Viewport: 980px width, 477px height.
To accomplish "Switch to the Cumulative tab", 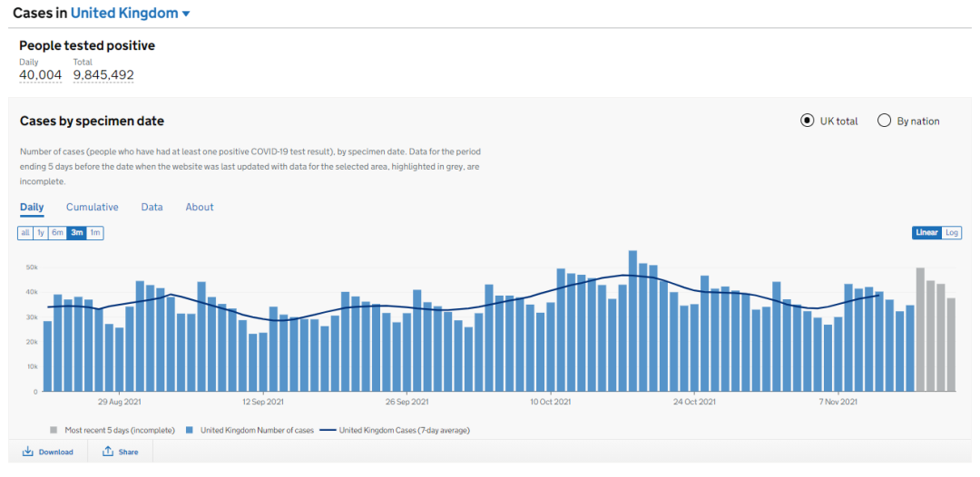I will click(93, 208).
